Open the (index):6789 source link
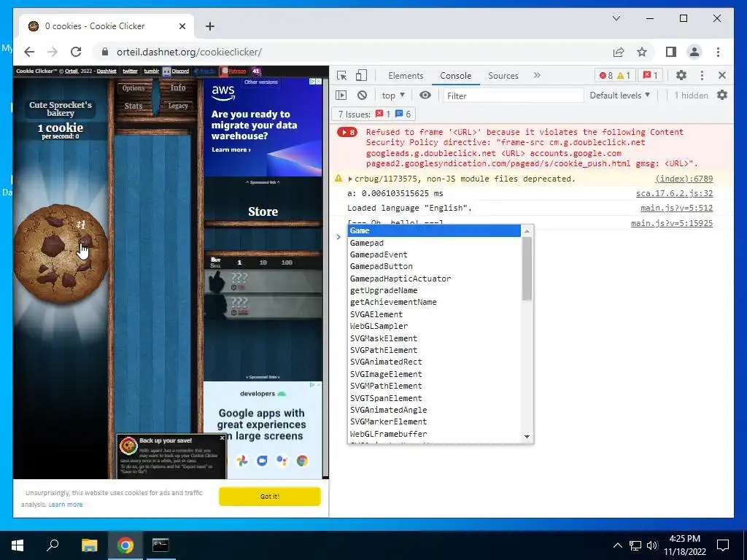 click(x=684, y=179)
